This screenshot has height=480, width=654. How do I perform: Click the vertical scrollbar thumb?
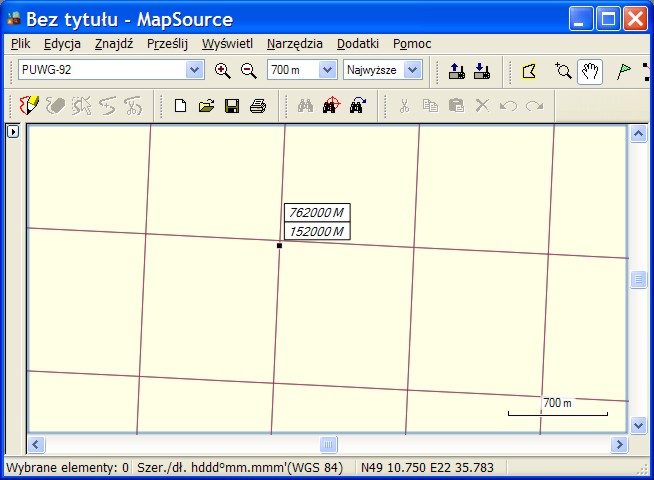click(x=639, y=279)
